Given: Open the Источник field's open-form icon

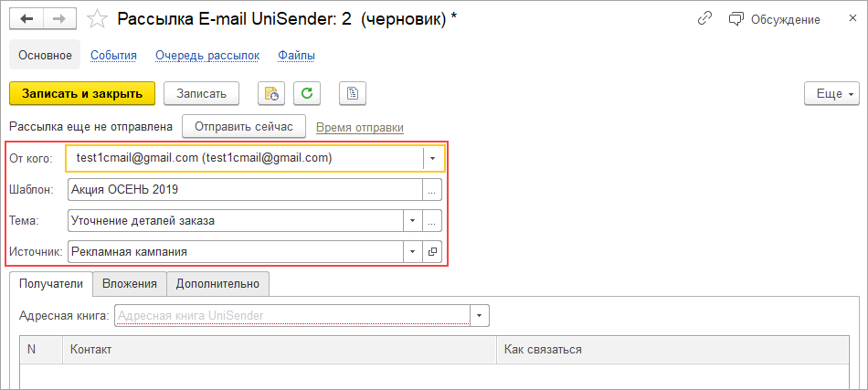Looking at the screenshot, I should point(433,251).
